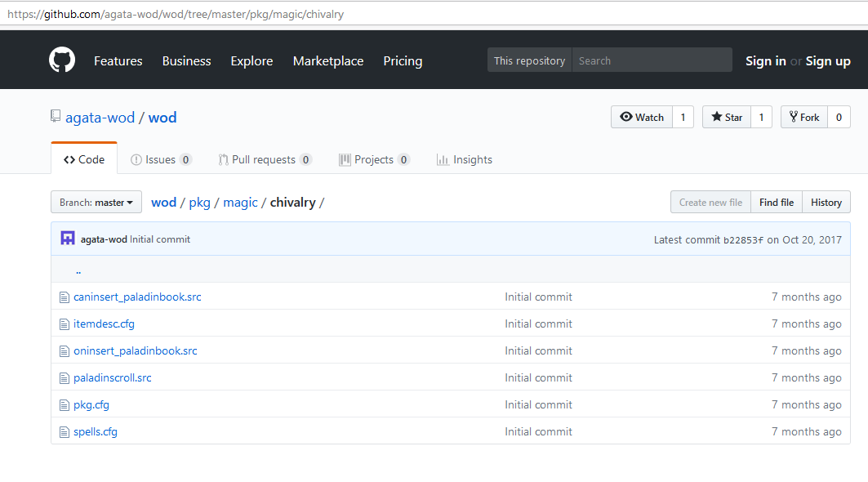Image resolution: width=868 pixels, height=482 pixels.
Task: Click '7 months ago' in pkg.cfg row
Action: click(807, 405)
